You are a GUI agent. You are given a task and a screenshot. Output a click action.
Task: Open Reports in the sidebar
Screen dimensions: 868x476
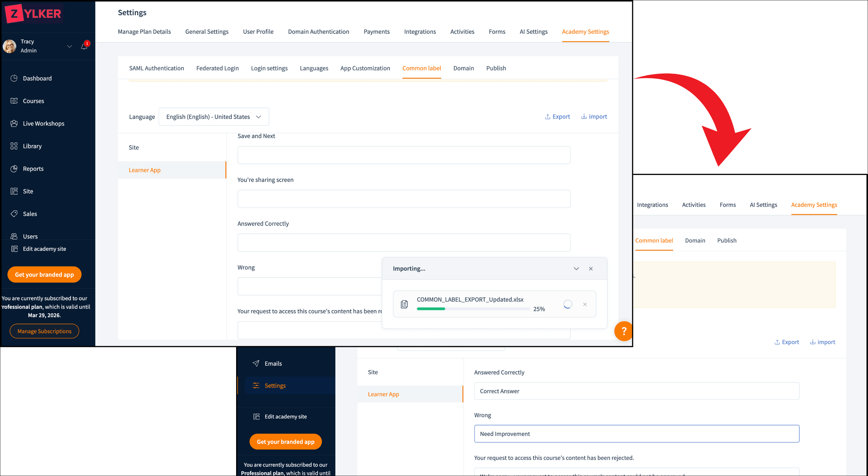(x=33, y=168)
